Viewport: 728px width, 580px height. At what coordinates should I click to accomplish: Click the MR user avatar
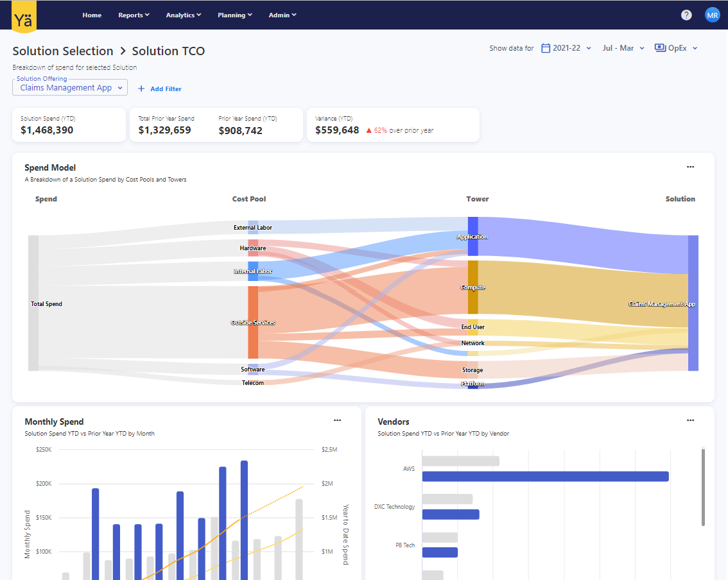click(712, 15)
